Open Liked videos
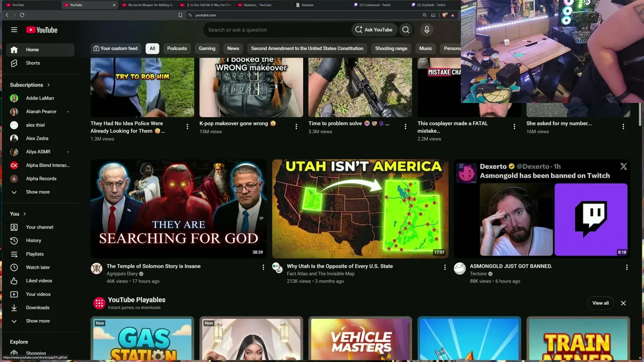Screen dimensions: 644x362 [40, 281]
